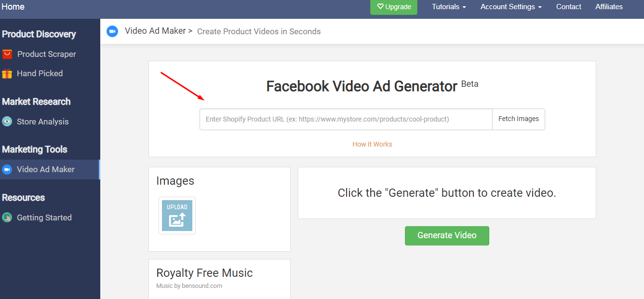Click the Home link in top bar
Image resolution: width=644 pixels, height=299 pixels.
click(13, 7)
